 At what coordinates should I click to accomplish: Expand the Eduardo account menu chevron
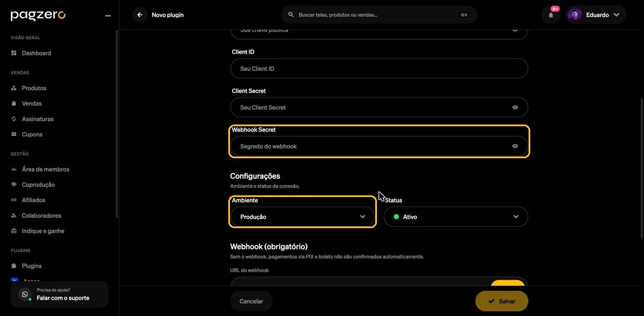point(616,15)
